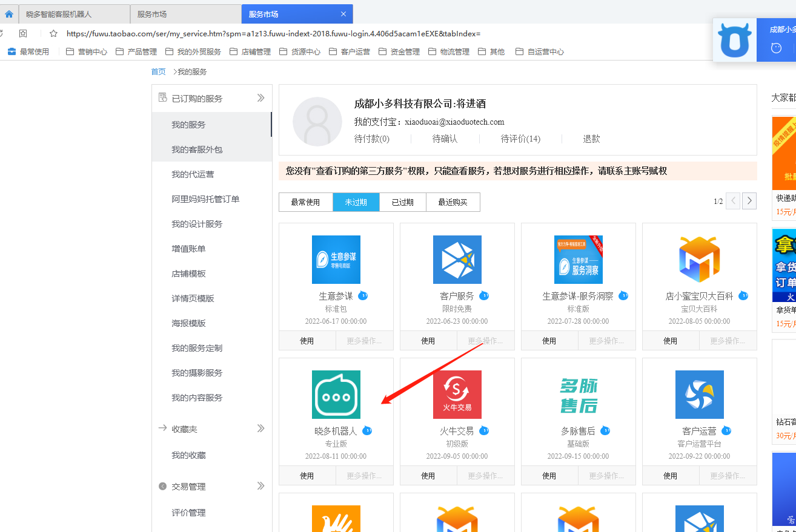Click the chat bubble next to 客户运营
Screen dimensions: 796x532
[x=726, y=430]
